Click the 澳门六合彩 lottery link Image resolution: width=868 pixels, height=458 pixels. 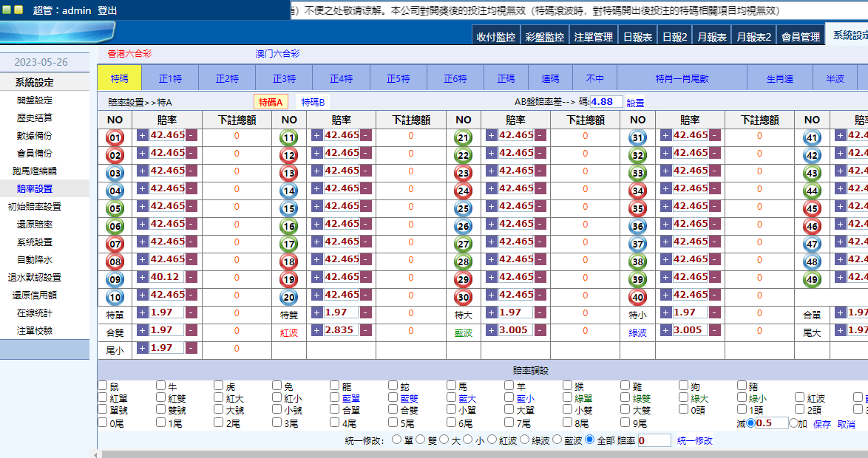(x=277, y=54)
